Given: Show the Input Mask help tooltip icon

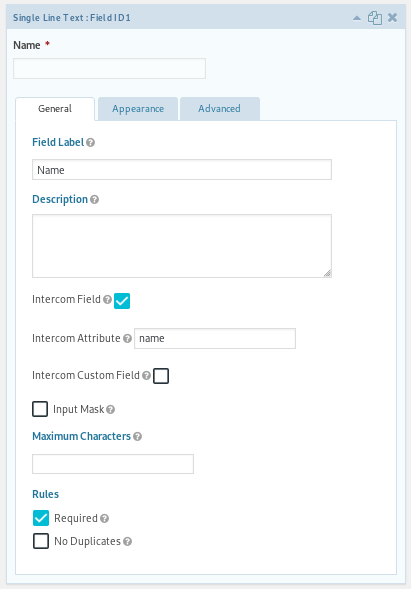Looking at the screenshot, I should coord(110,409).
